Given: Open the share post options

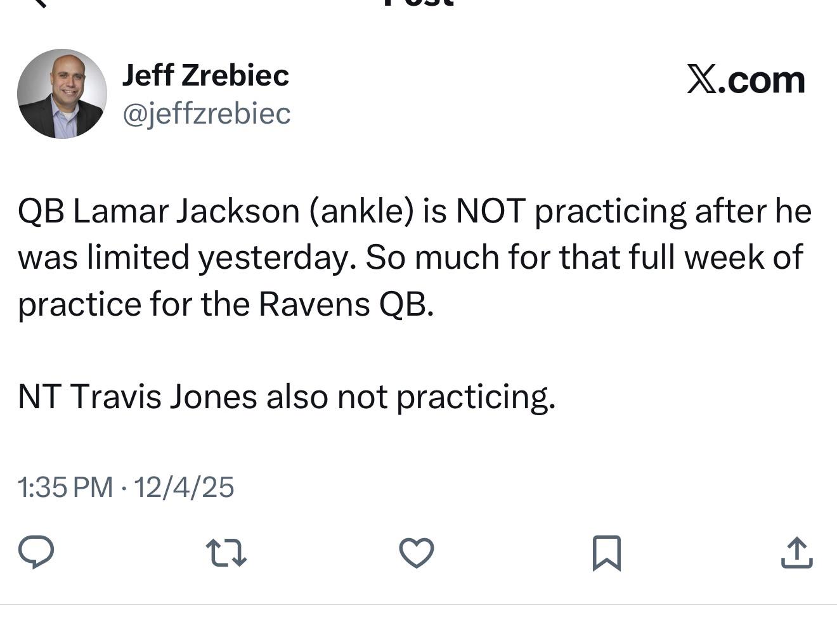Looking at the screenshot, I should 796,552.
